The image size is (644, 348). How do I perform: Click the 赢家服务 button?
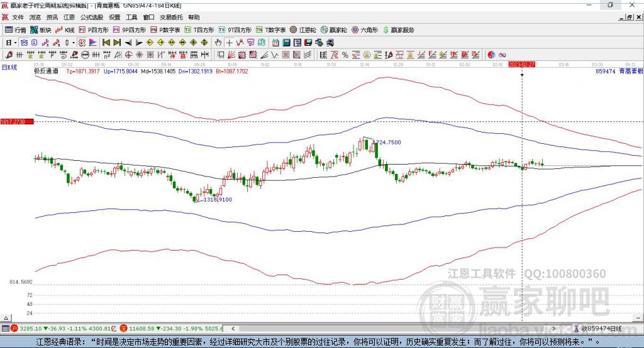click(x=397, y=30)
